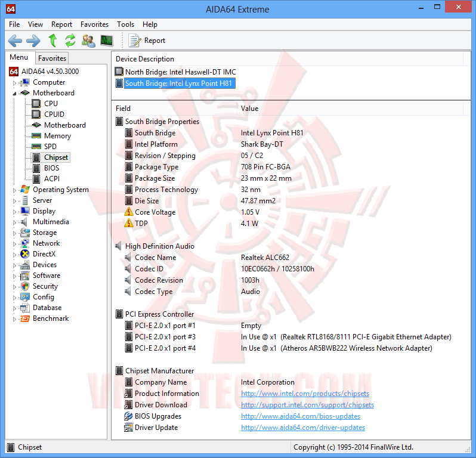The height and width of the screenshot is (458, 476).
Task: Expand the DirectX tree node
Action: tap(14, 254)
